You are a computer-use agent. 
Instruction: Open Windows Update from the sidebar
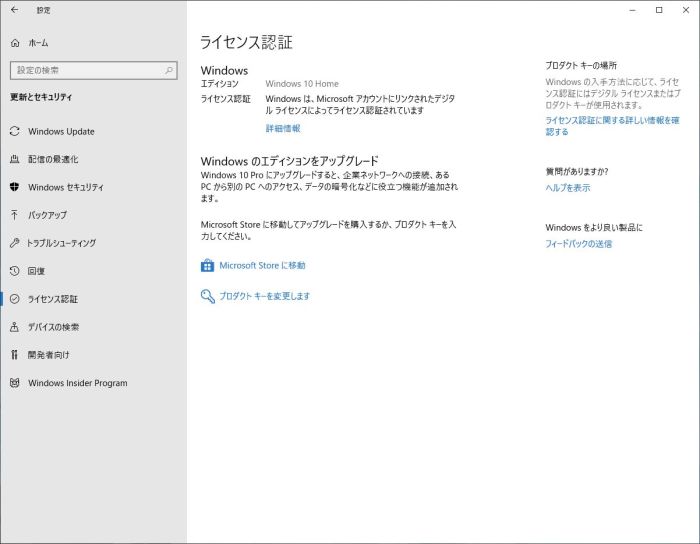coord(61,131)
